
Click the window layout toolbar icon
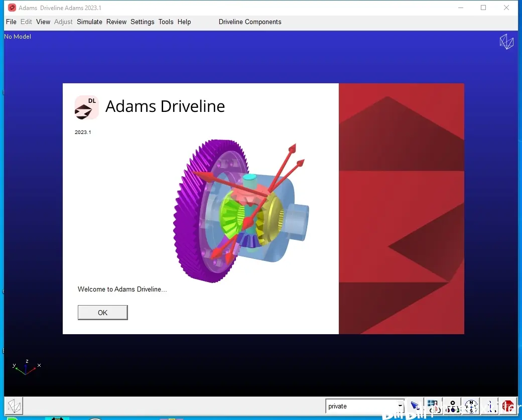pyautogui.click(x=433, y=406)
